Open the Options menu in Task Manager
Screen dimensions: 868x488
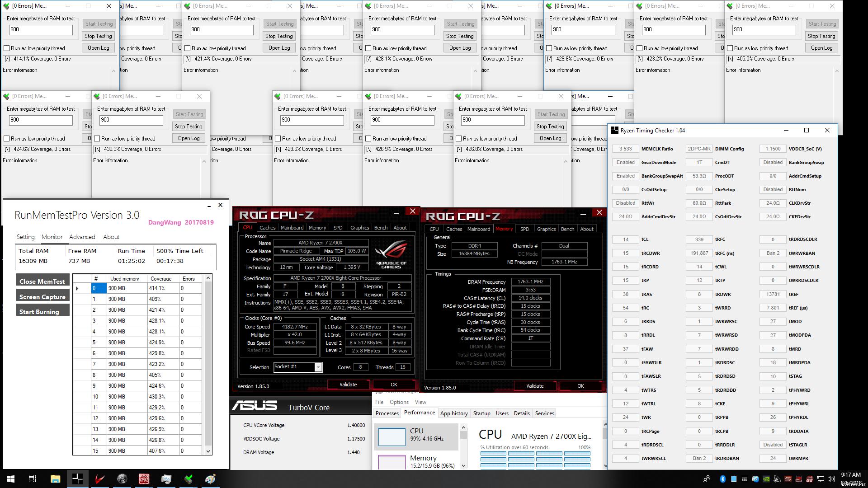(x=399, y=402)
